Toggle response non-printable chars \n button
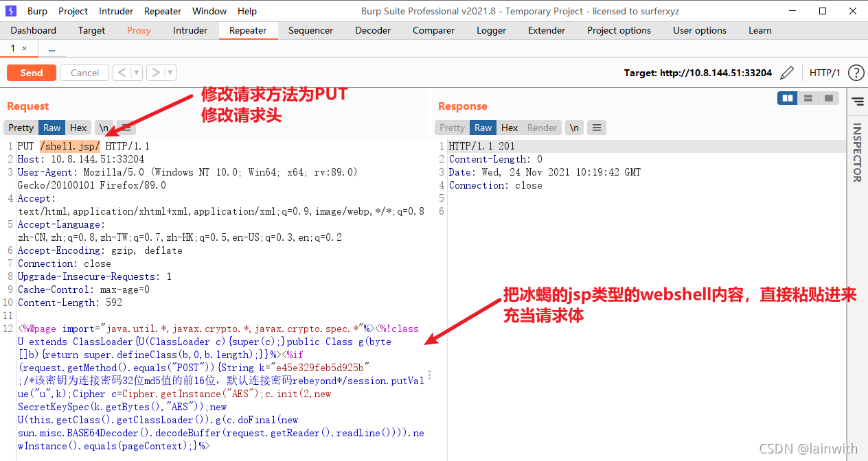The image size is (868, 461). (x=574, y=128)
